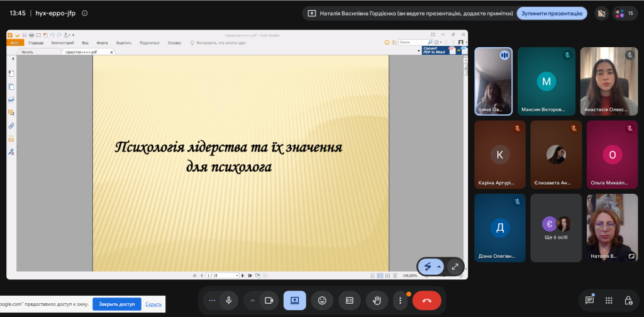Open the Комментарий ribbon tab
The width and height of the screenshot is (644, 317).
pos(62,43)
